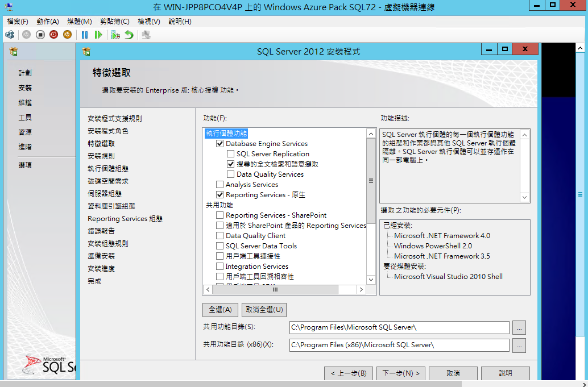Enable SQL Server Data Tools

click(x=220, y=246)
